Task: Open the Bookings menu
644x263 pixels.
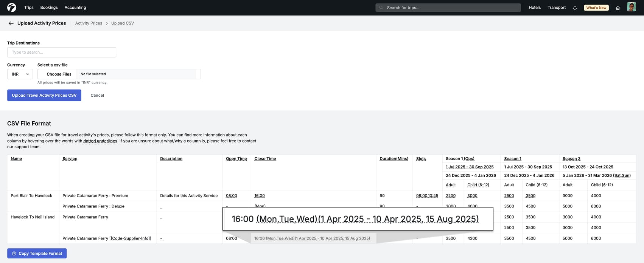Action: click(x=49, y=8)
